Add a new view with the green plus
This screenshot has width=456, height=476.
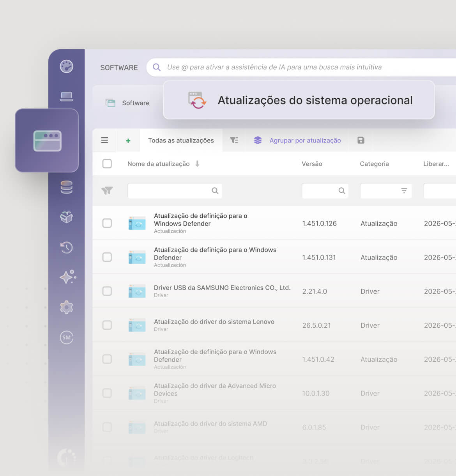[128, 140]
